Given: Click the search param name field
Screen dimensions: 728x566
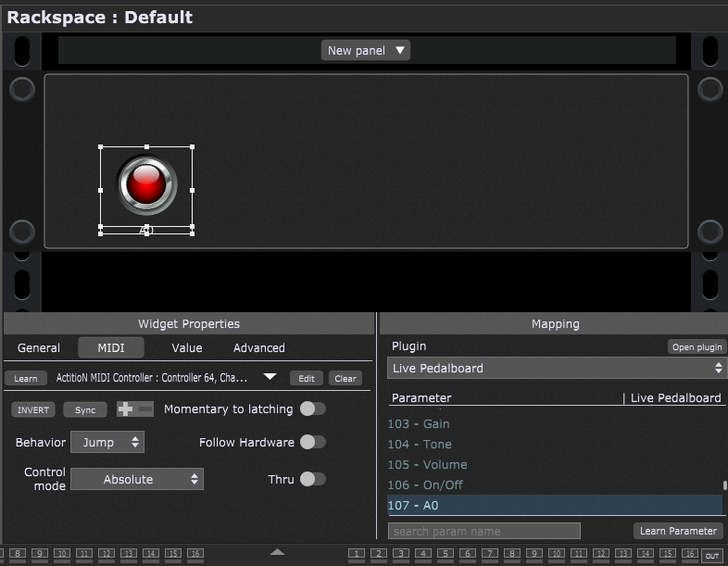Looking at the screenshot, I should click(483, 531).
